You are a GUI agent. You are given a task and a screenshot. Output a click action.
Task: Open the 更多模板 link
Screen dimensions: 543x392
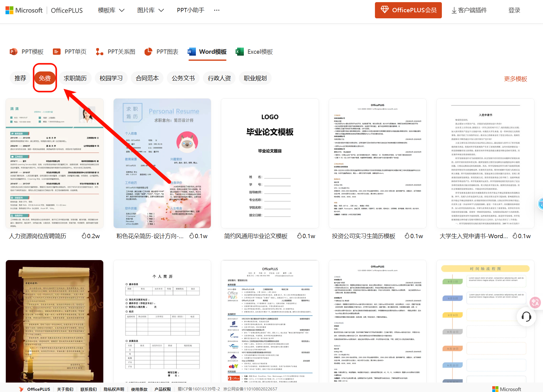pyautogui.click(x=515, y=79)
